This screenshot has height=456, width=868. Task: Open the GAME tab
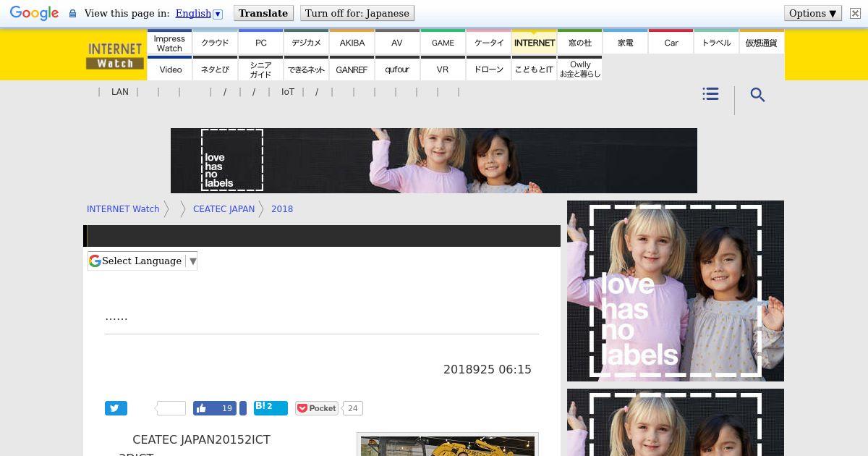tap(443, 43)
